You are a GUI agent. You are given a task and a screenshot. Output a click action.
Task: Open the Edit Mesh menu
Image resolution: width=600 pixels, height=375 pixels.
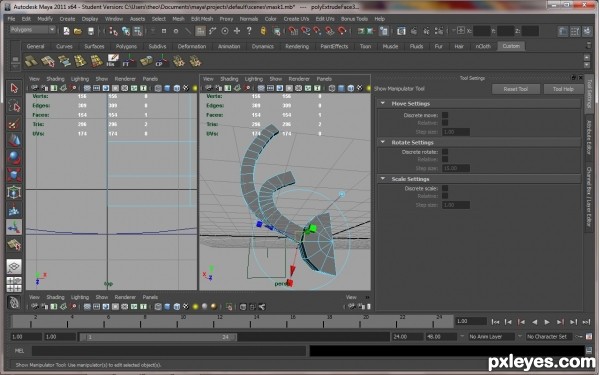202,19
